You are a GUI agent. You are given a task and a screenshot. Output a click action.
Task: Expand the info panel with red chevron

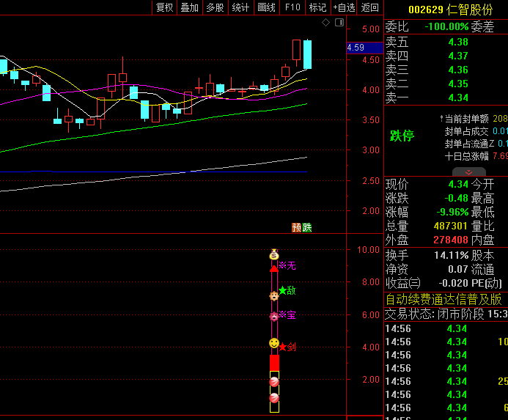pos(446,172)
